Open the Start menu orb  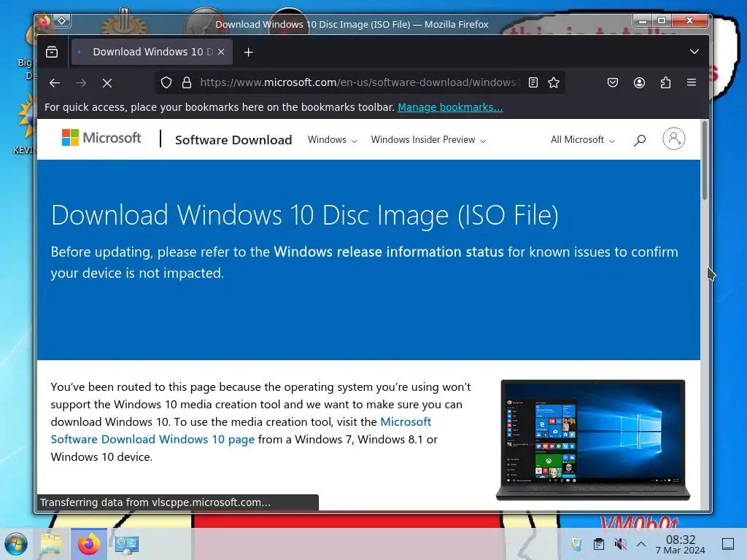pyautogui.click(x=16, y=544)
